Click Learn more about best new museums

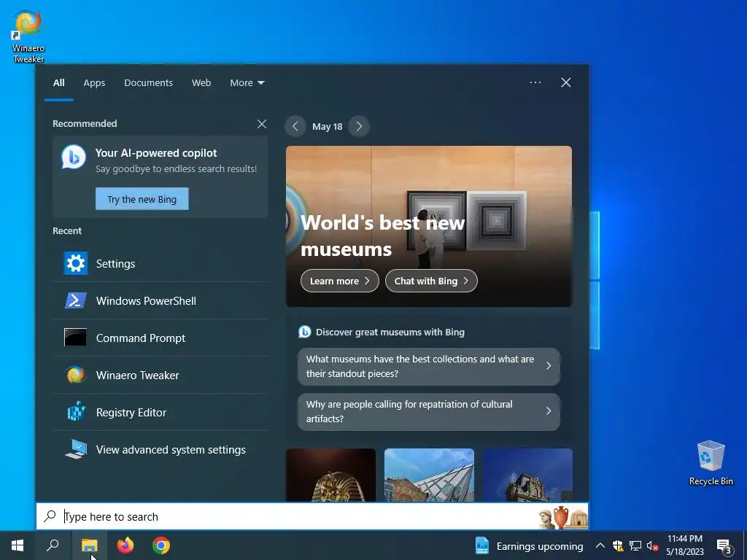tap(340, 281)
